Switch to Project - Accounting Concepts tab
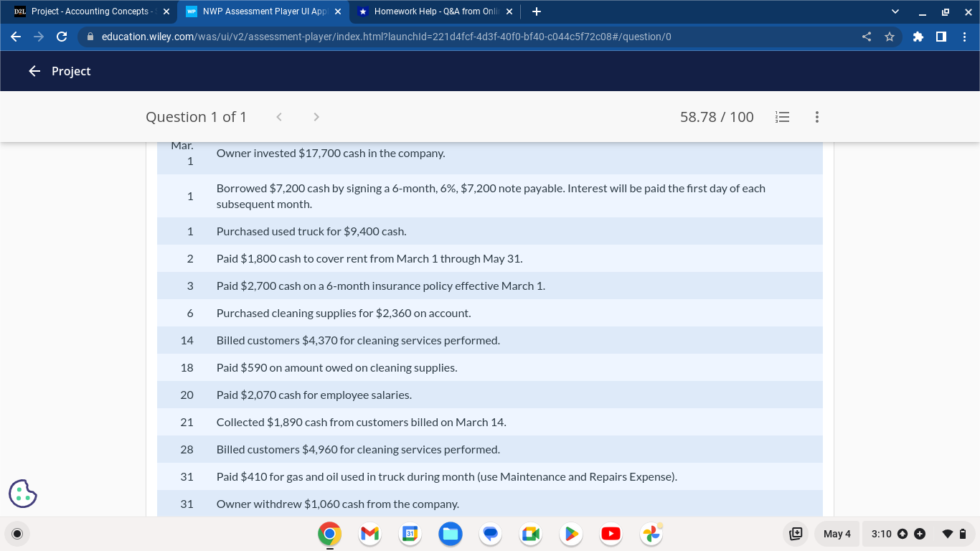980x551 pixels. [91, 11]
